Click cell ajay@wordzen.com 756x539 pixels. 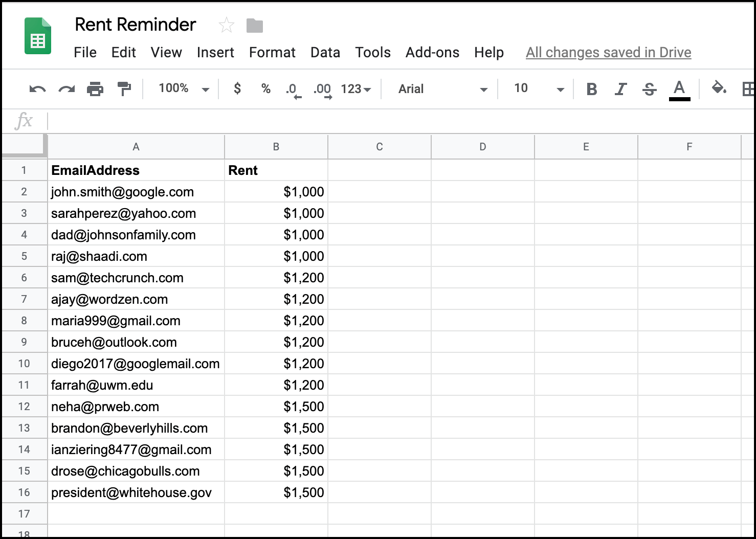[x=136, y=299]
